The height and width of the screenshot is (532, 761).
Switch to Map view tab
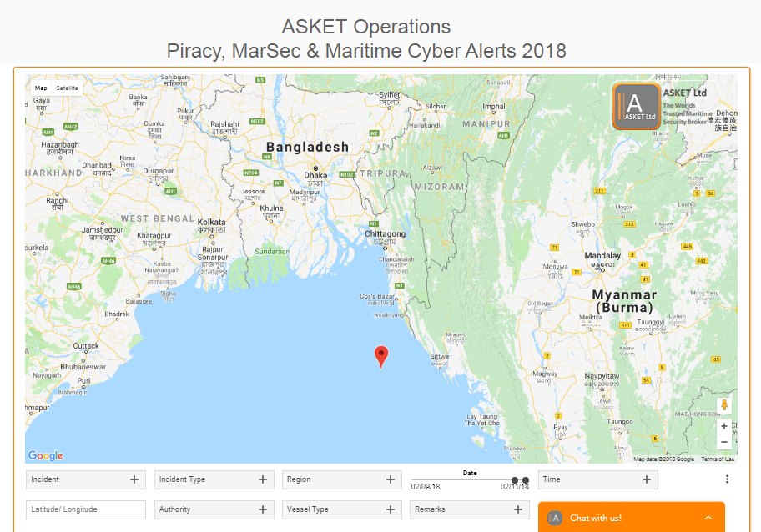pos(41,88)
